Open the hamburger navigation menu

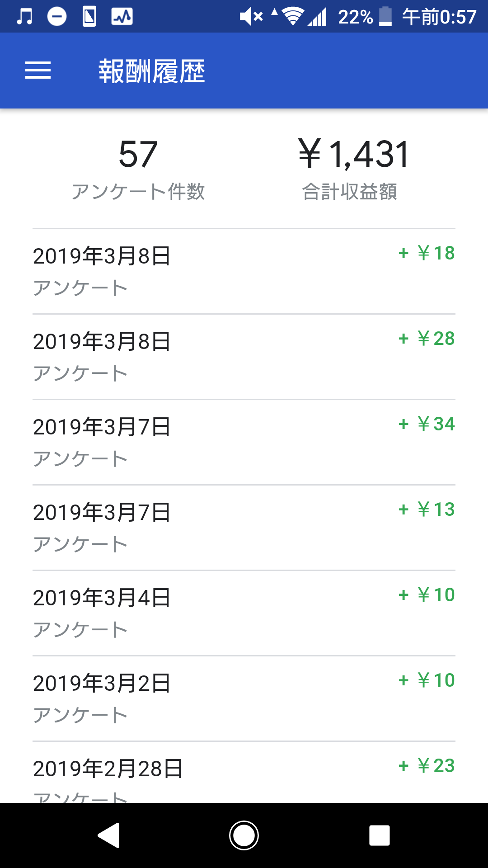[x=38, y=71]
